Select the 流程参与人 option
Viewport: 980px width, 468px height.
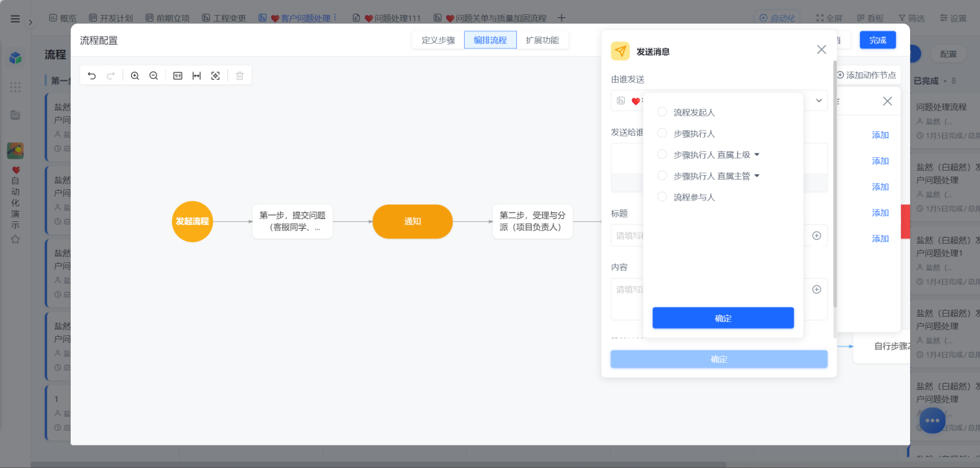(686, 197)
